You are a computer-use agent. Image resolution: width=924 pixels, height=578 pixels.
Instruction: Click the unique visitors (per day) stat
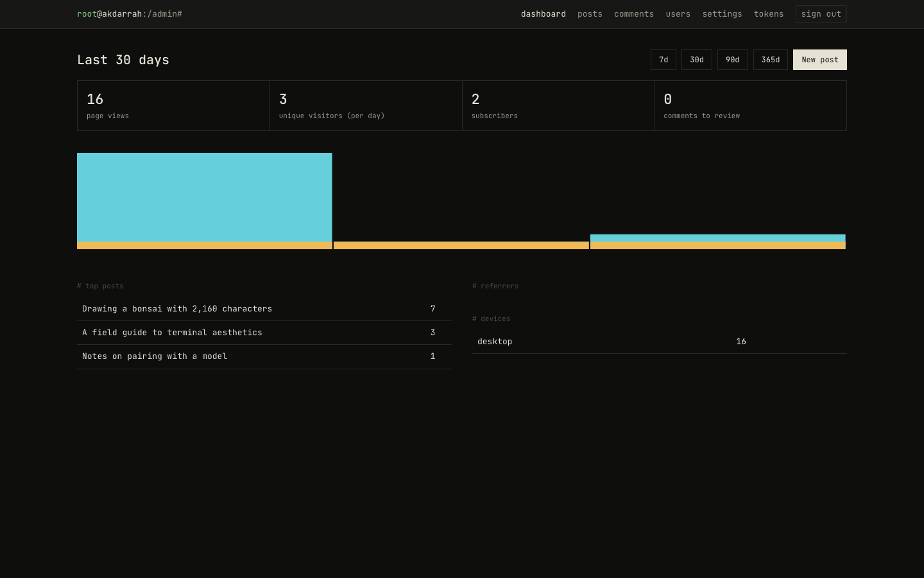[x=366, y=106]
